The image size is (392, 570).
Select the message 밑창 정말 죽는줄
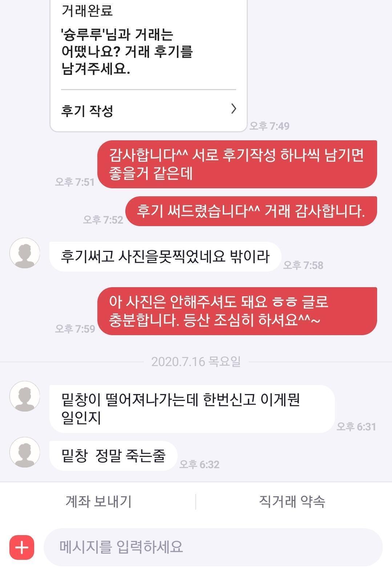(113, 456)
